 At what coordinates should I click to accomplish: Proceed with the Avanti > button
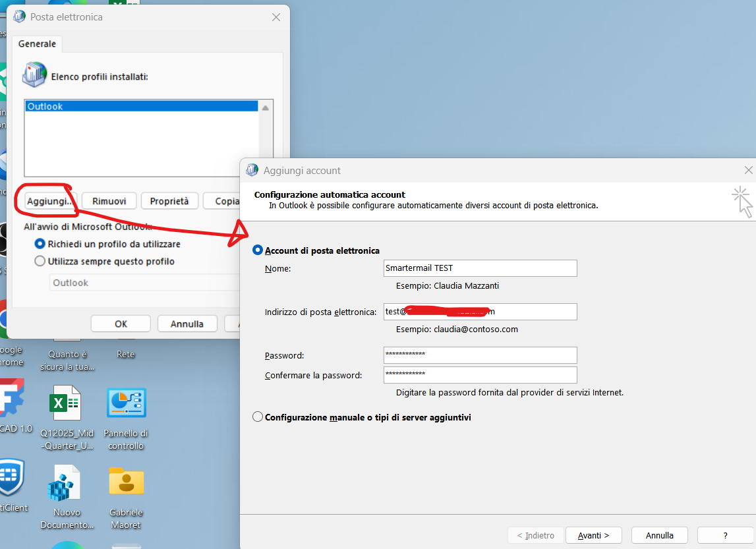[593, 536]
